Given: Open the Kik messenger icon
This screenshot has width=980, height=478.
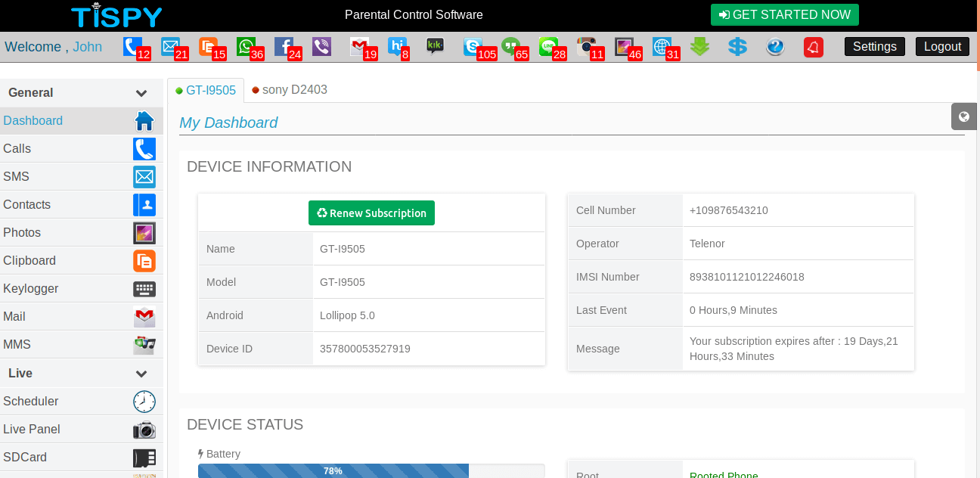Looking at the screenshot, I should (436, 47).
